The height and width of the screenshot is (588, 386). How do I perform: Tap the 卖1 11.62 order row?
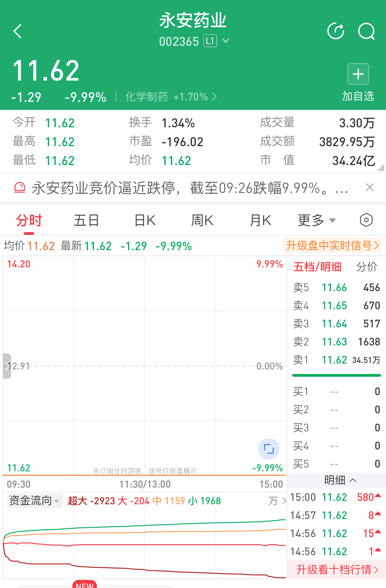coord(336,360)
